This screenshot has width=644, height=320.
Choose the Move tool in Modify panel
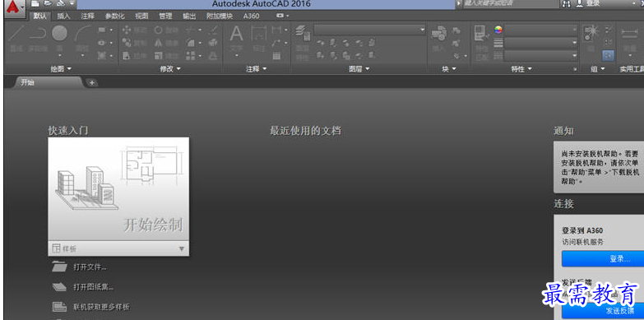pos(134,30)
